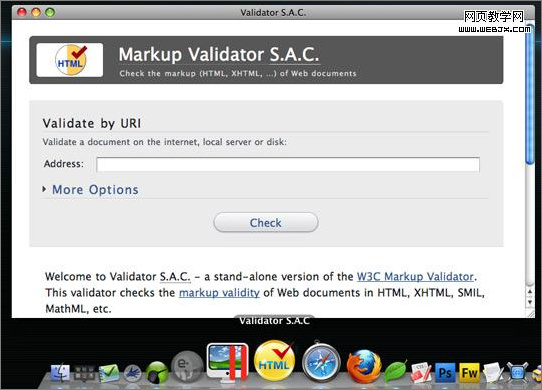Screen dimensions: 542x390
Task: Click the S.A.C. abbreviation in welcome text
Action: click(175, 277)
